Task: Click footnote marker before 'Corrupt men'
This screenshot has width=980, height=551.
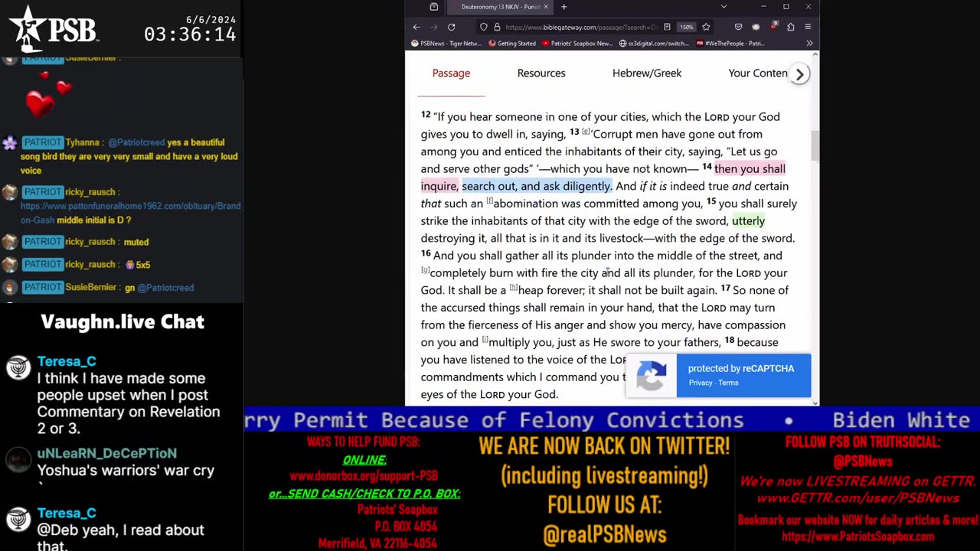Action: 586,131
